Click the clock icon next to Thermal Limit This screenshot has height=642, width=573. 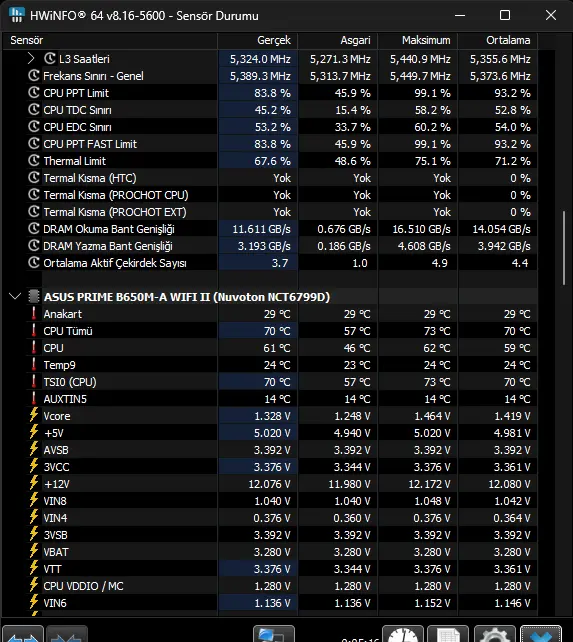(34, 160)
